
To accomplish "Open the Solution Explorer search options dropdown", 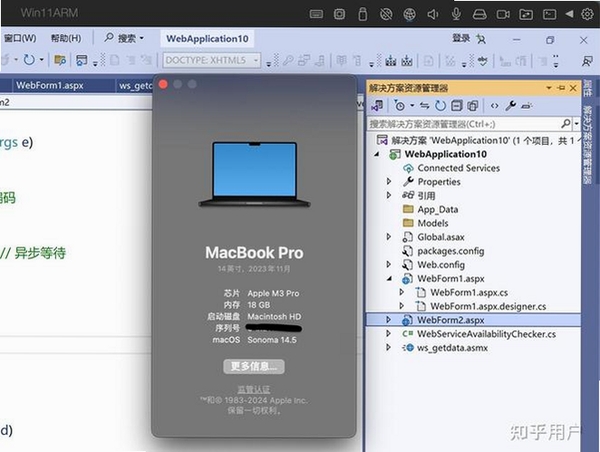I will [x=576, y=124].
